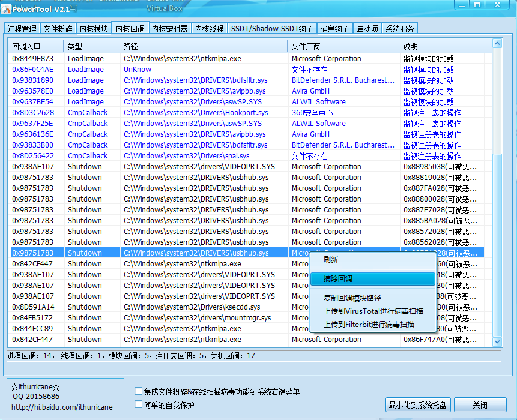Select the 0x963578E0 avipbb.sys row
Viewport: 517px width, 420px height.
point(247,91)
